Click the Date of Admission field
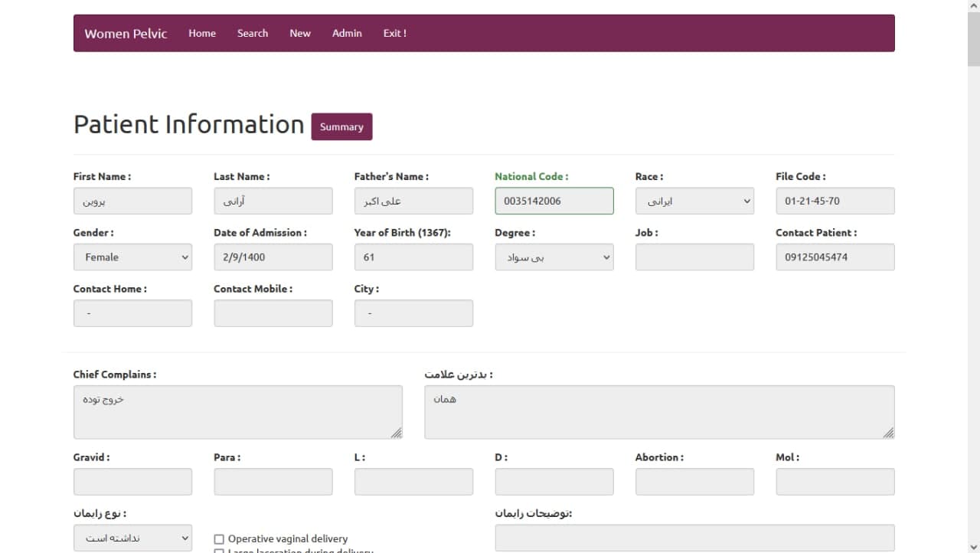The height and width of the screenshot is (553, 980). pos(273,257)
